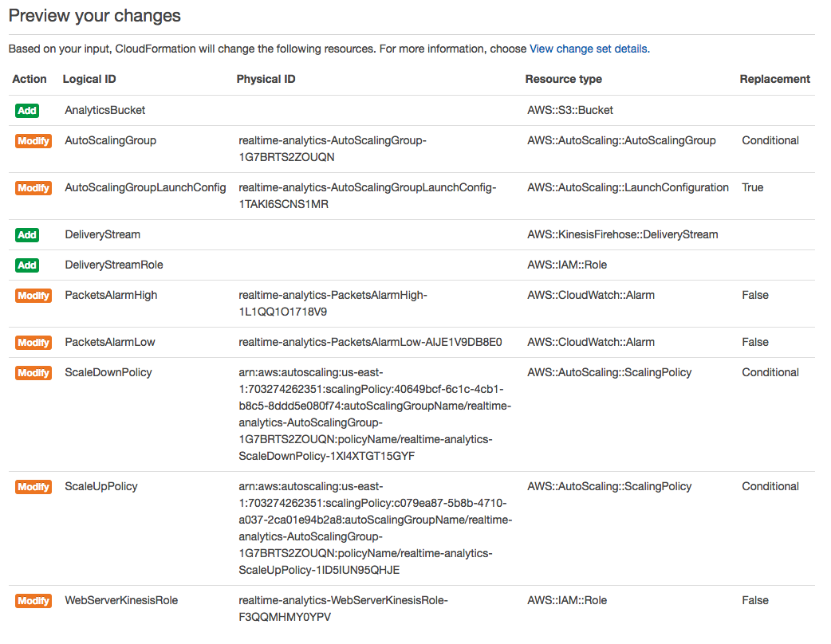Click the Modify badge for PacketsAlarmHigh
The image size is (831, 644).
point(33,296)
